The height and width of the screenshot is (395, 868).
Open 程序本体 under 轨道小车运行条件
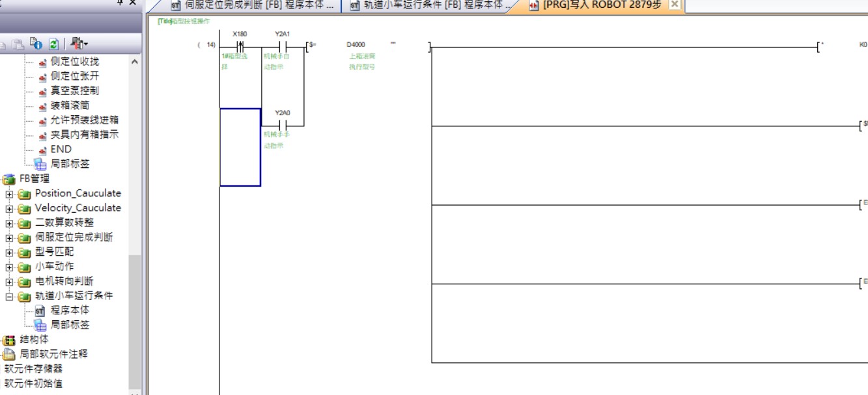pyautogui.click(x=70, y=311)
